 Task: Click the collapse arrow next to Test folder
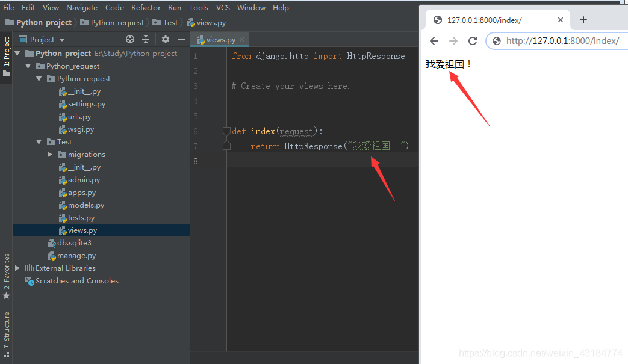pos(39,141)
